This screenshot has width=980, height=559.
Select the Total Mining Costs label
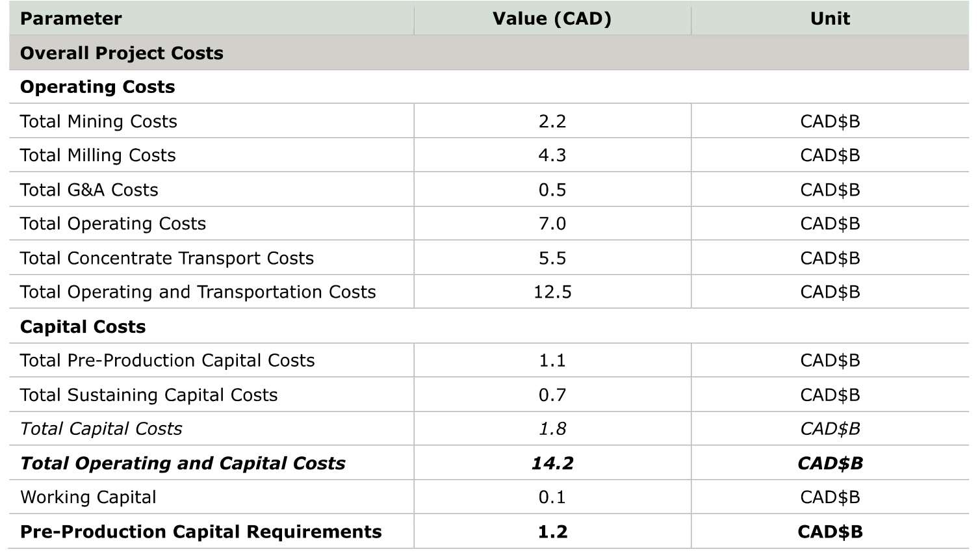(99, 122)
